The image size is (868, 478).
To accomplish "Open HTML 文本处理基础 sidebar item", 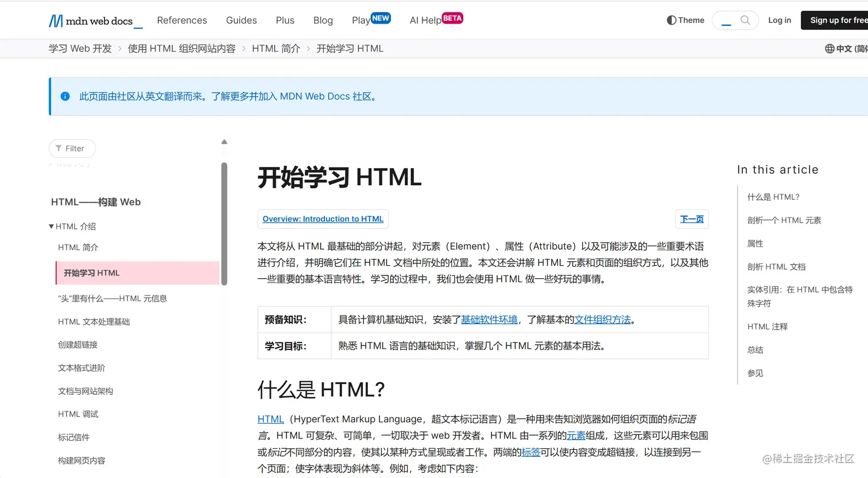I will coord(94,321).
